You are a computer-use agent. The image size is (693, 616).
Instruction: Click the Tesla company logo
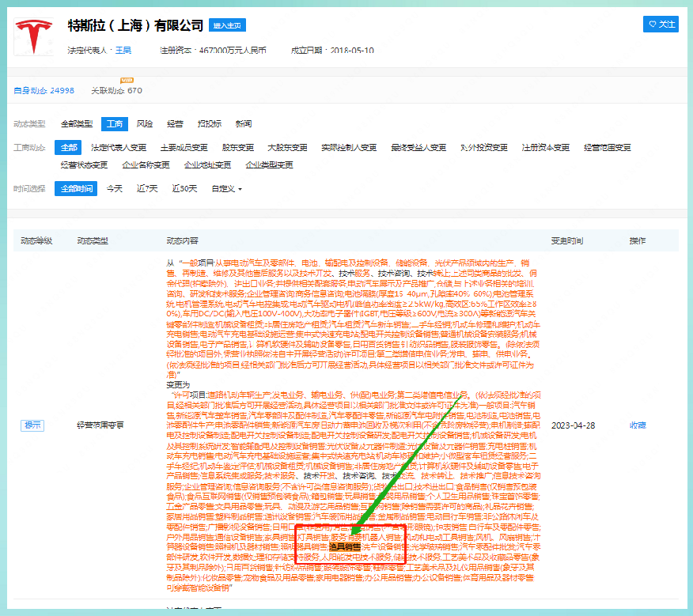[x=34, y=36]
